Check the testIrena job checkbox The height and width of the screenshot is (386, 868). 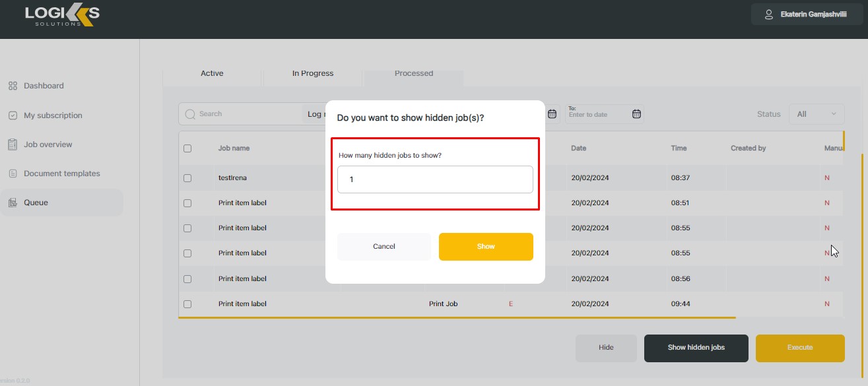[x=187, y=178]
